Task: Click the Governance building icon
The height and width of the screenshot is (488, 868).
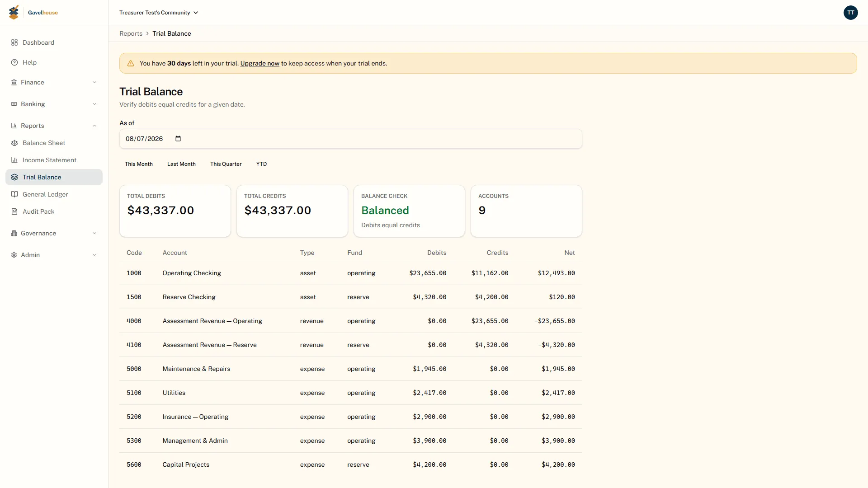Action: pyautogui.click(x=14, y=233)
